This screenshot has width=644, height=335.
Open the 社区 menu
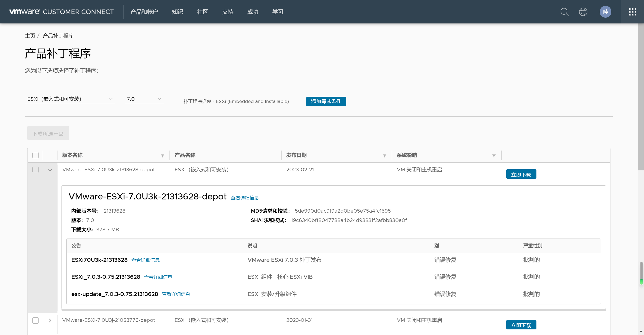pyautogui.click(x=202, y=12)
